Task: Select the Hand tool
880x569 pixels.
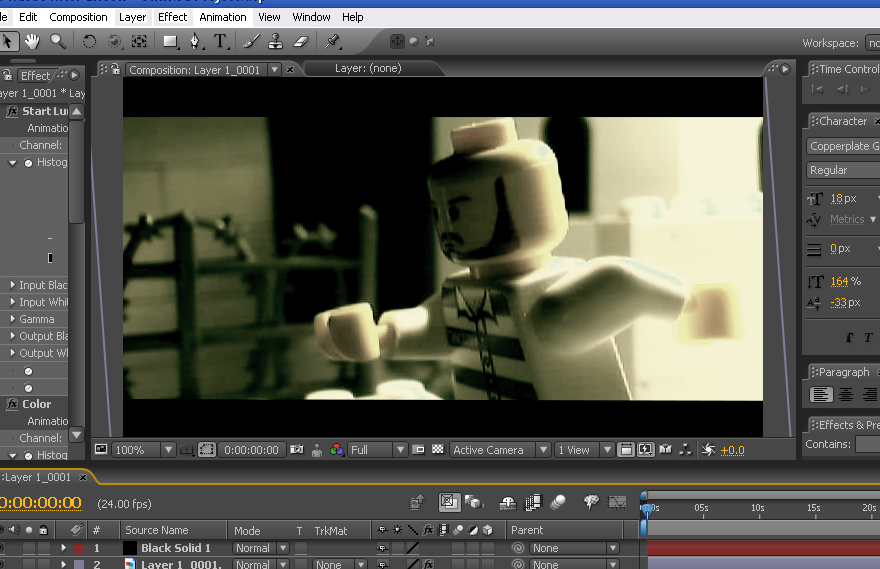Action: click(32, 42)
